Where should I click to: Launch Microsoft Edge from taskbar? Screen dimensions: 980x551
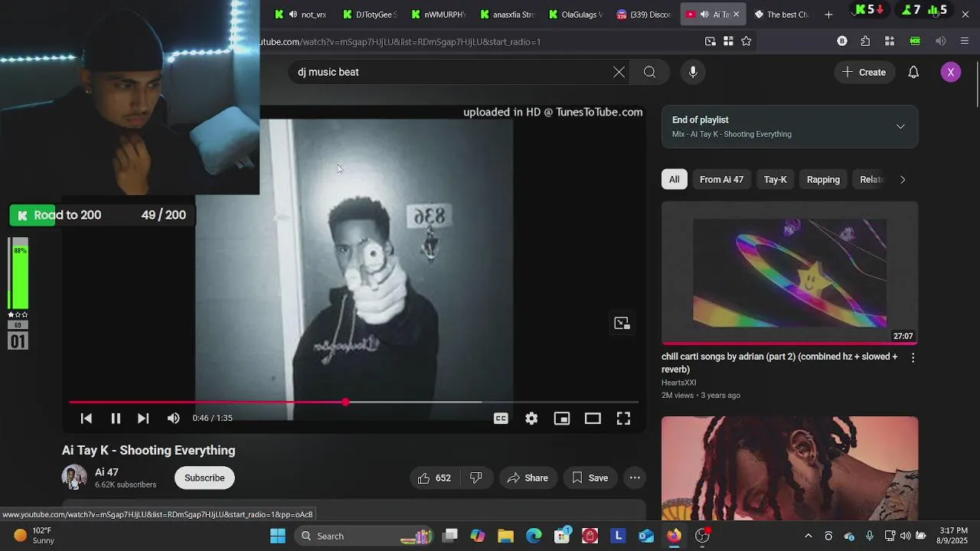click(x=534, y=536)
